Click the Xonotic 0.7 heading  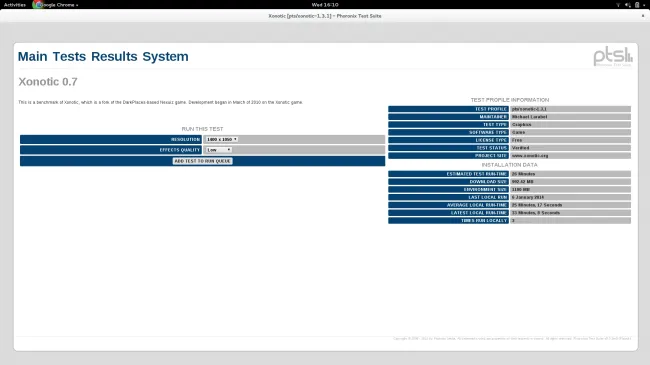tap(48, 82)
